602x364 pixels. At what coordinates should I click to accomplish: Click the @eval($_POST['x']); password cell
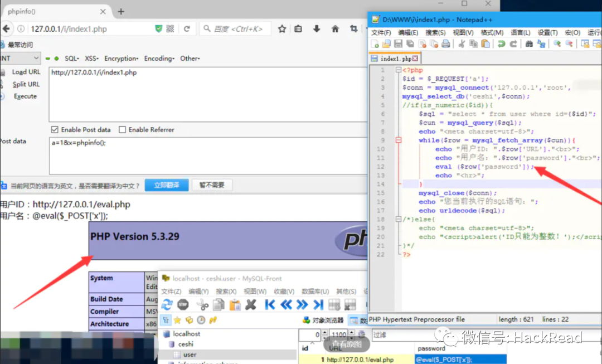tap(460, 360)
